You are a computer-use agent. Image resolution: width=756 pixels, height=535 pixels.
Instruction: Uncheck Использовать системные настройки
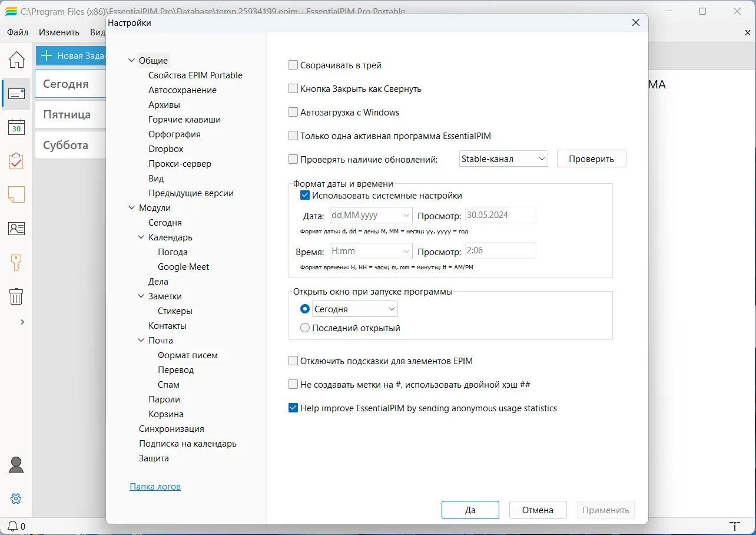click(x=305, y=196)
